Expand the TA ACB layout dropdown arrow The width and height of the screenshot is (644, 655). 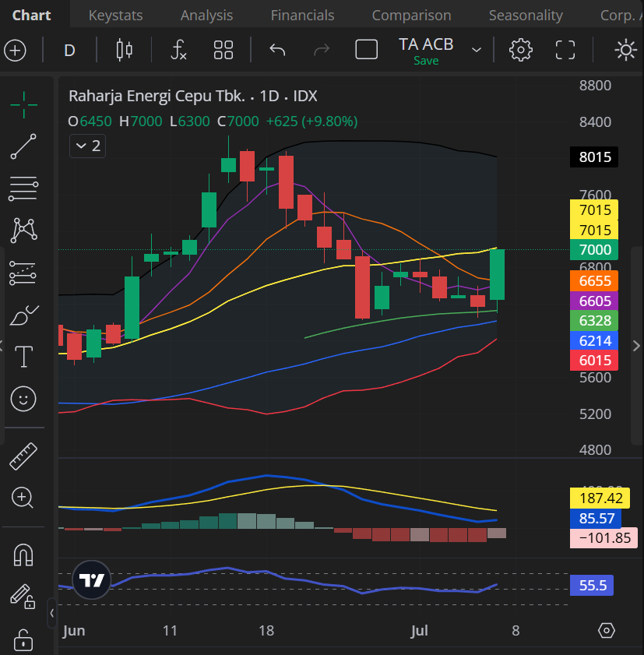(477, 51)
